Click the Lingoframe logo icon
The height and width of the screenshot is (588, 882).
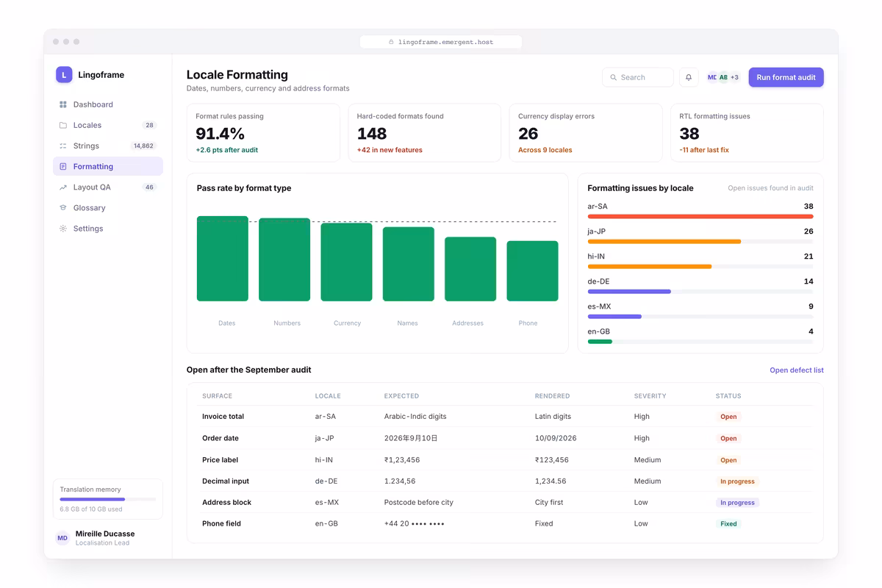[x=64, y=74]
